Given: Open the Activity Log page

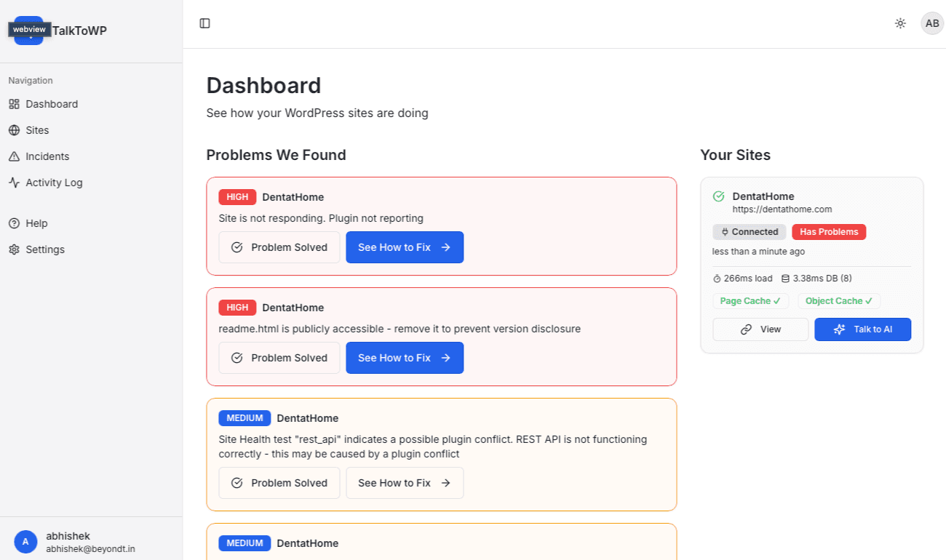Looking at the screenshot, I should (x=53, y=182).
